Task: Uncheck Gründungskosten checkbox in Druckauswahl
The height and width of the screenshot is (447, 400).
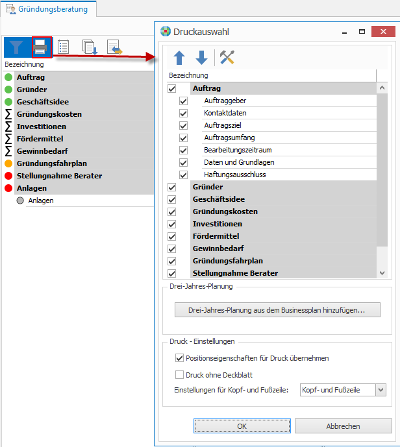Action: pyautogui.click(x=172, y=212)
